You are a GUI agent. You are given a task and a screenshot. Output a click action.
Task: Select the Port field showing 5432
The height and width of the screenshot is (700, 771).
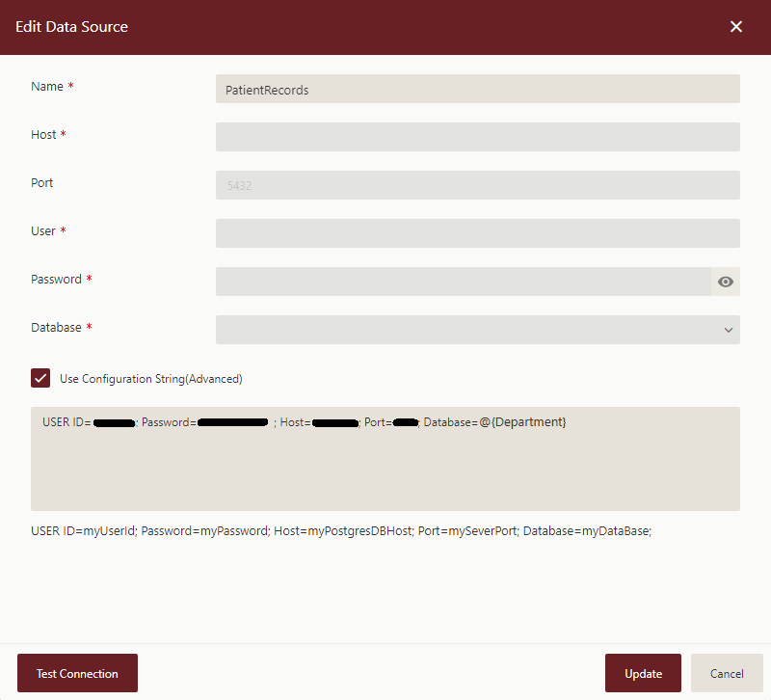pyautogui.click(x=477, y=185)
